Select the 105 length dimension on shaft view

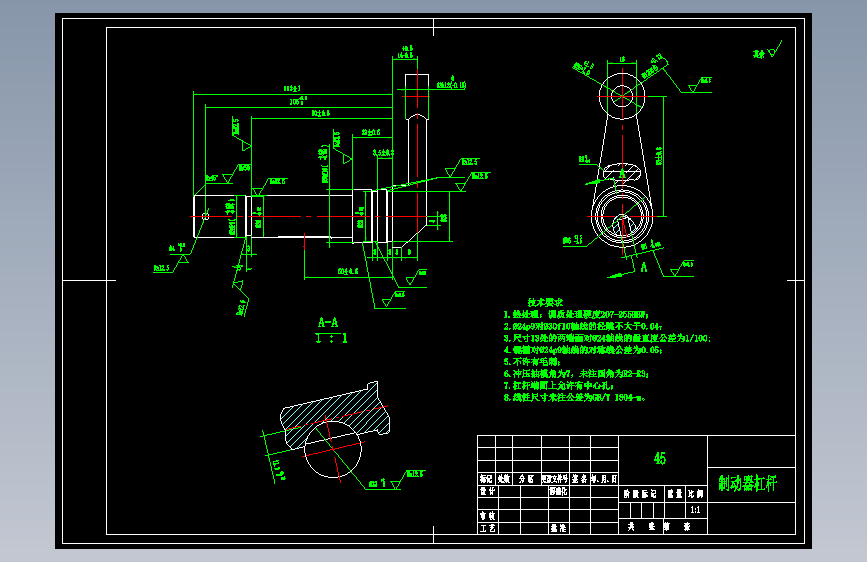298,101
